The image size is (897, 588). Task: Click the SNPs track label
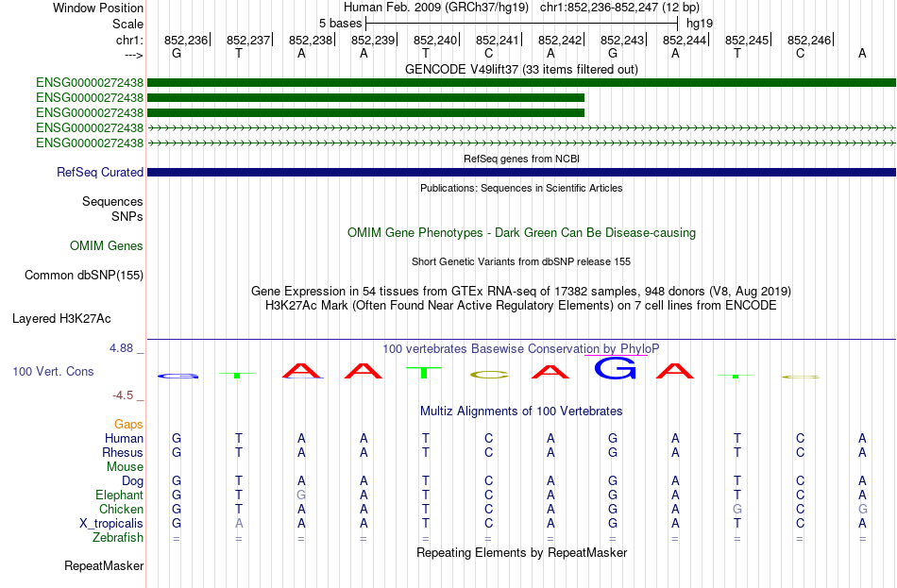click(x=127, y=217)
